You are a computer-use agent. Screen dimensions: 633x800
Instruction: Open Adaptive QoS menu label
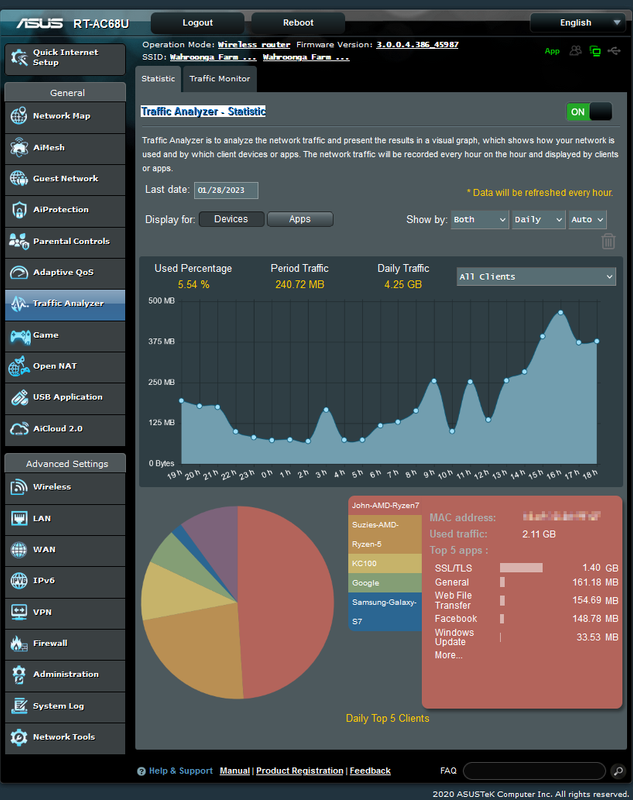click(63, 272)
